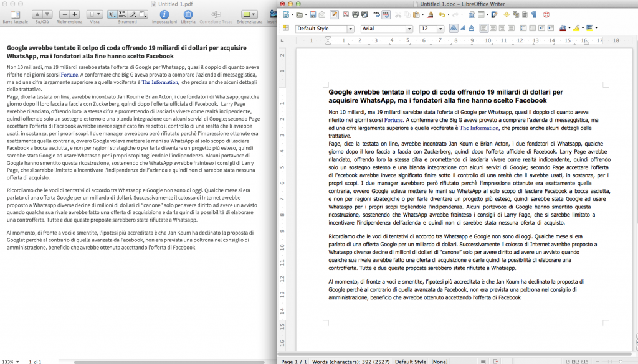Toggle Bold formatting in Writer
This screenshot has width=638, height=364.
tap(454, 28)
